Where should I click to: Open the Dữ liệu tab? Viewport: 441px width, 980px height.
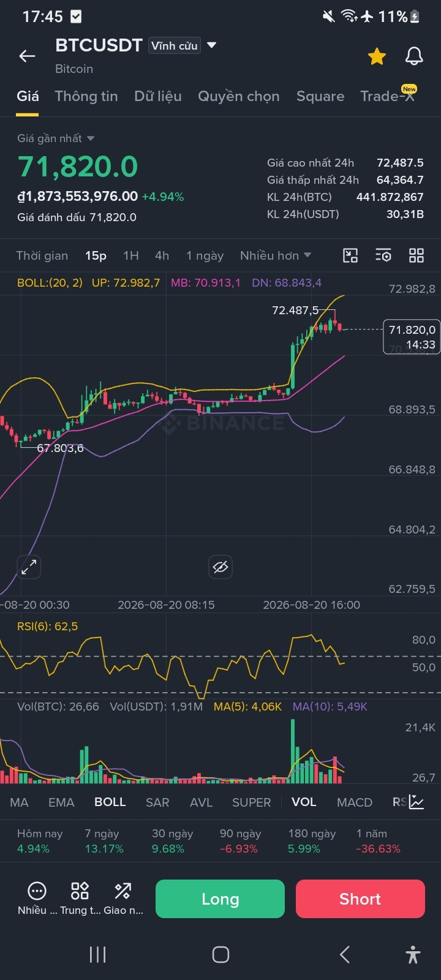(x=158, y=96)
